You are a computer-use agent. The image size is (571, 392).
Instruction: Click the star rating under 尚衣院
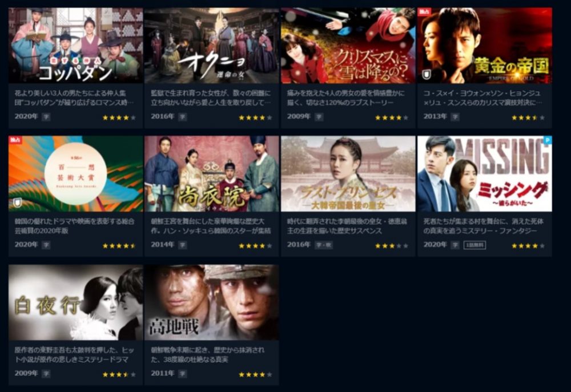[255, 246]
